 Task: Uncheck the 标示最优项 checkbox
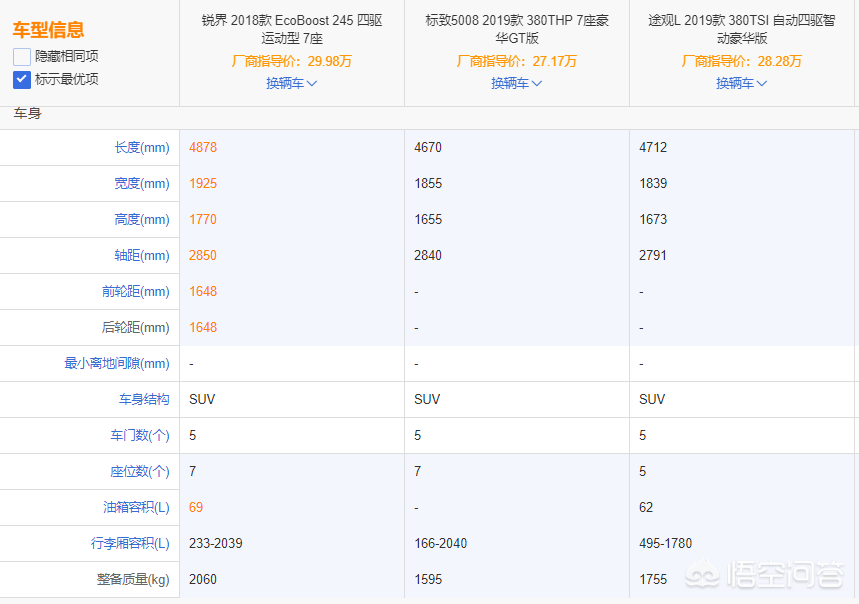(x=22, y=79)
